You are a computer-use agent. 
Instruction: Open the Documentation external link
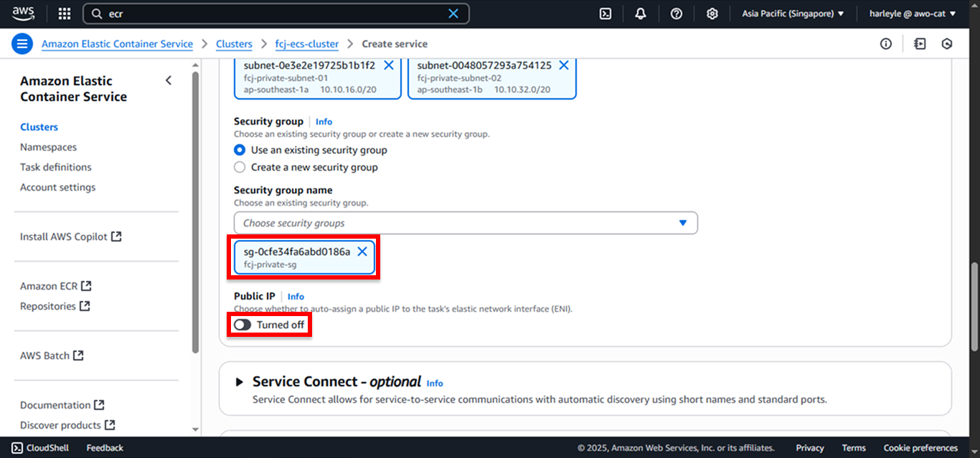click(x=62, y=405)
